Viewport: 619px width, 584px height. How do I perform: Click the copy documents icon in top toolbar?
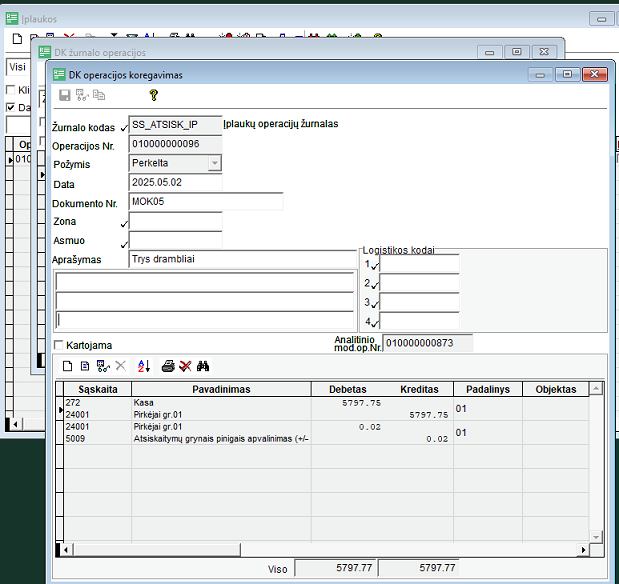pos(99,95)
